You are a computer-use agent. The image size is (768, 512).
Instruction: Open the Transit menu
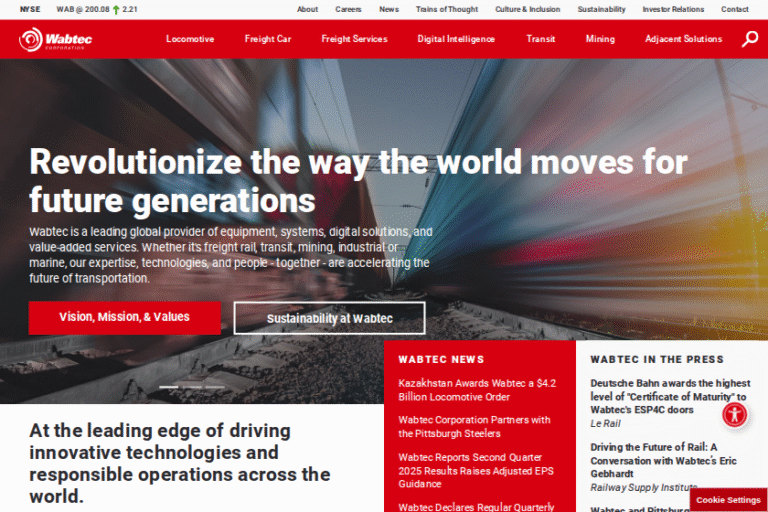tap(541, 39)
